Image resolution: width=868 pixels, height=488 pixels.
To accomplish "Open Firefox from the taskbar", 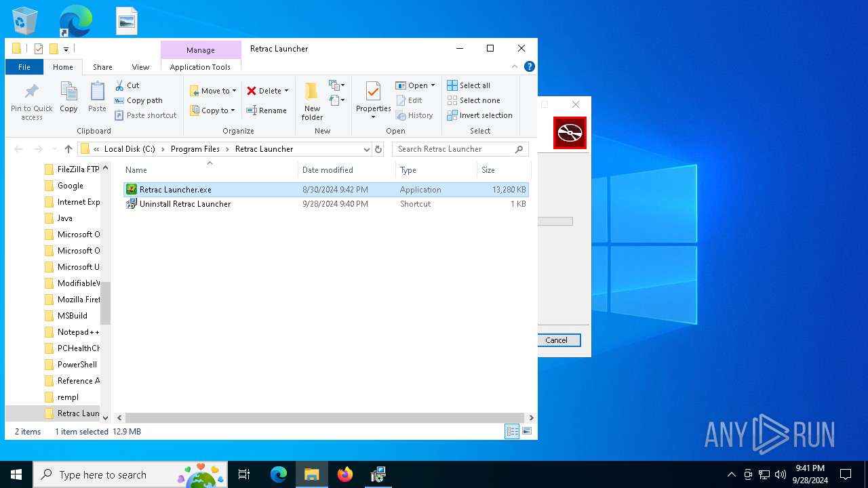I will [x=345, y=474].
